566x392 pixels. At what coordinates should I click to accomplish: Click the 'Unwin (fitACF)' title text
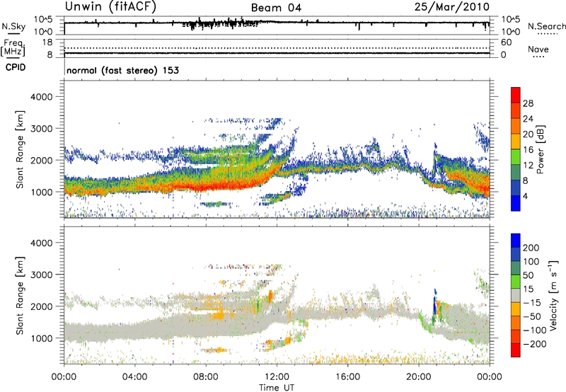point(110,6)
